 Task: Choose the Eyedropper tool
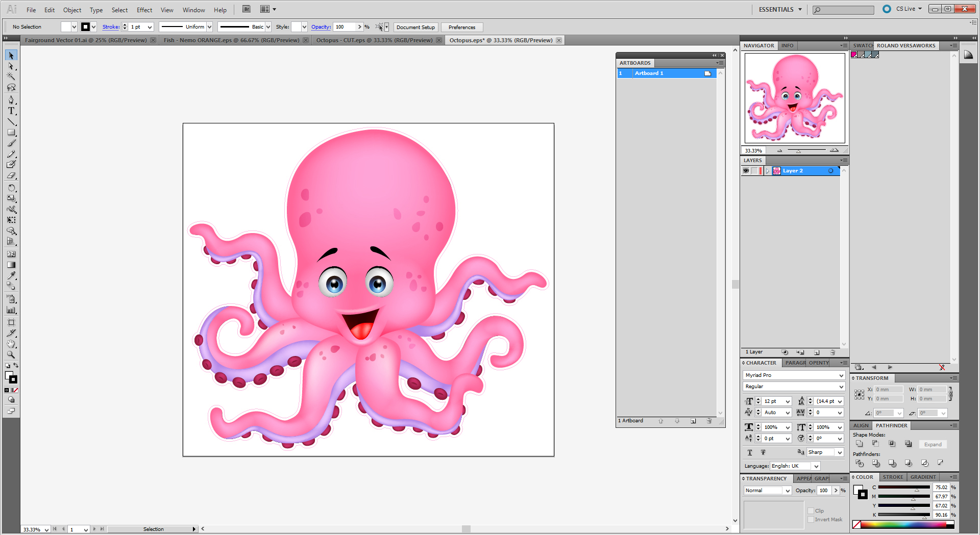coord(11,275)
